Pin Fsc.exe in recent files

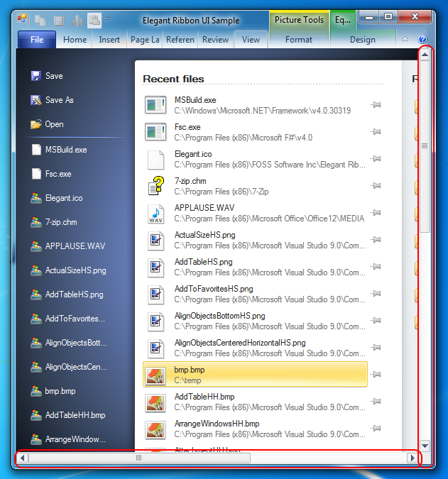[x=376, y=132]
